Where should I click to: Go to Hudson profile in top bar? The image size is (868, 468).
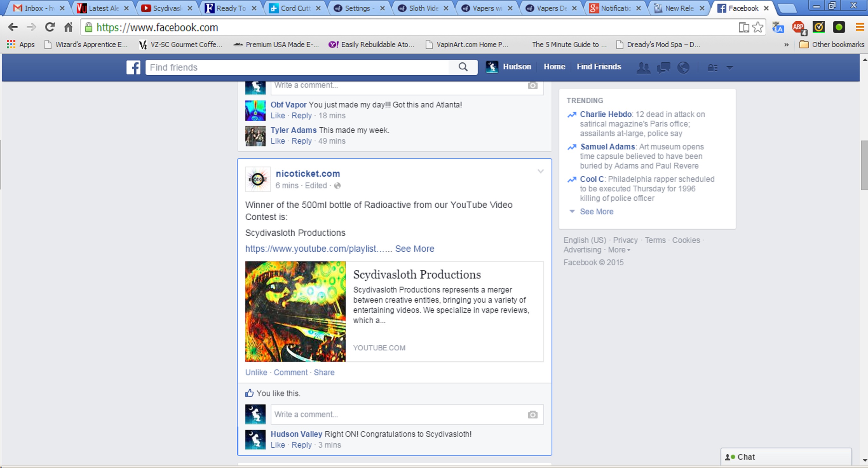pos(508,67)
